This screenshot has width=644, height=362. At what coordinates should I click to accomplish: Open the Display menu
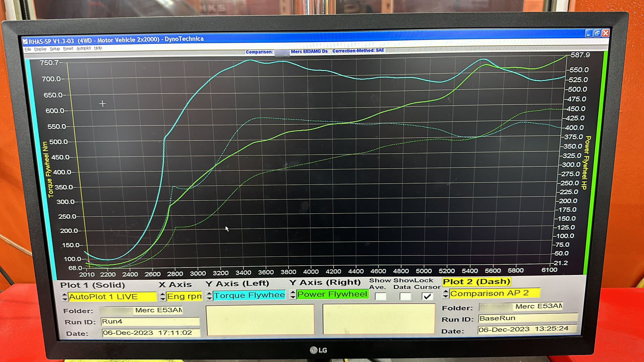click(40, 49)
